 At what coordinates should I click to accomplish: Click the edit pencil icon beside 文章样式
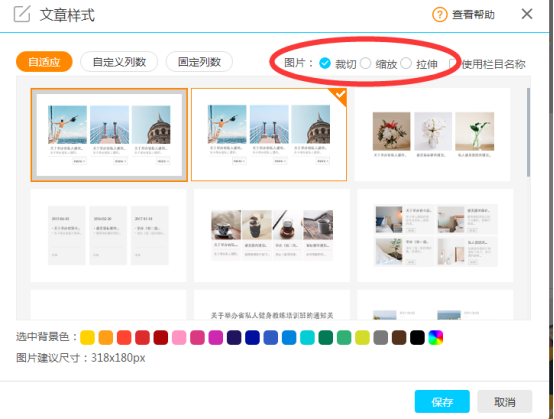tap(22, 14)
